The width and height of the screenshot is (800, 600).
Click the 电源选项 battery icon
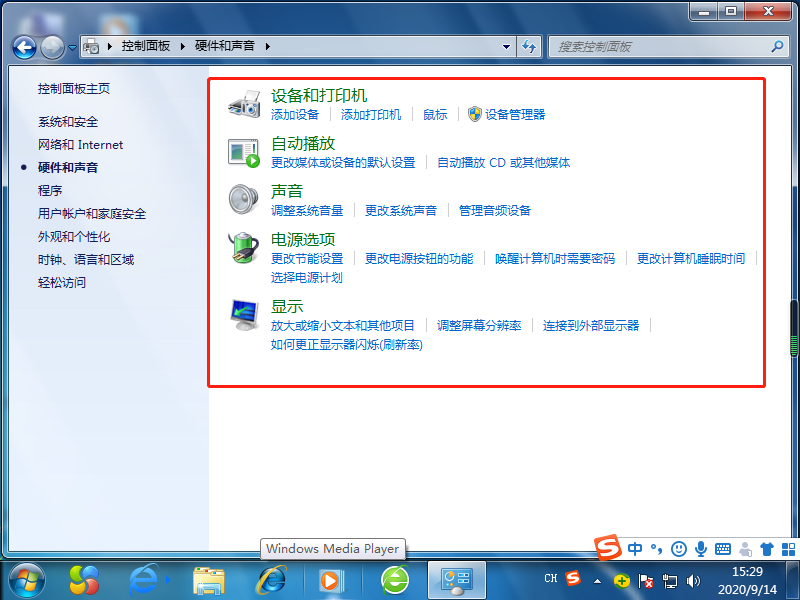244,248
